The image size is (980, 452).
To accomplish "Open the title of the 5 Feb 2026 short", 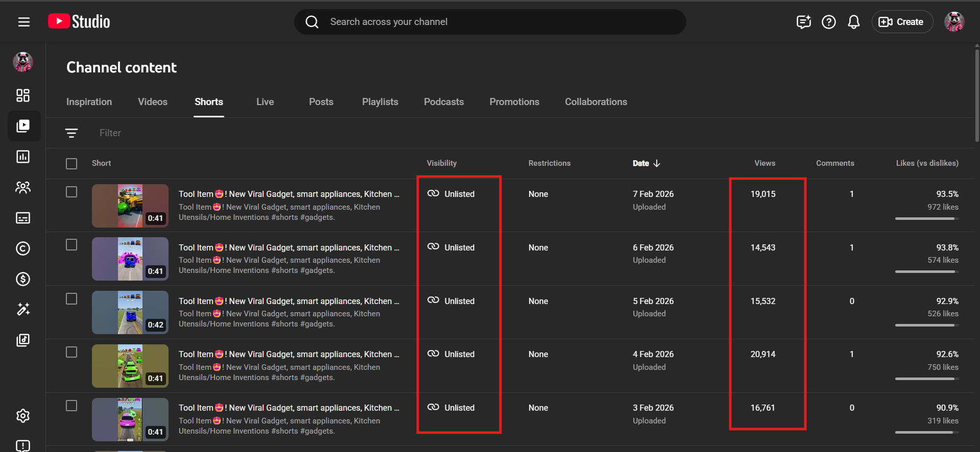I will 289,301.
